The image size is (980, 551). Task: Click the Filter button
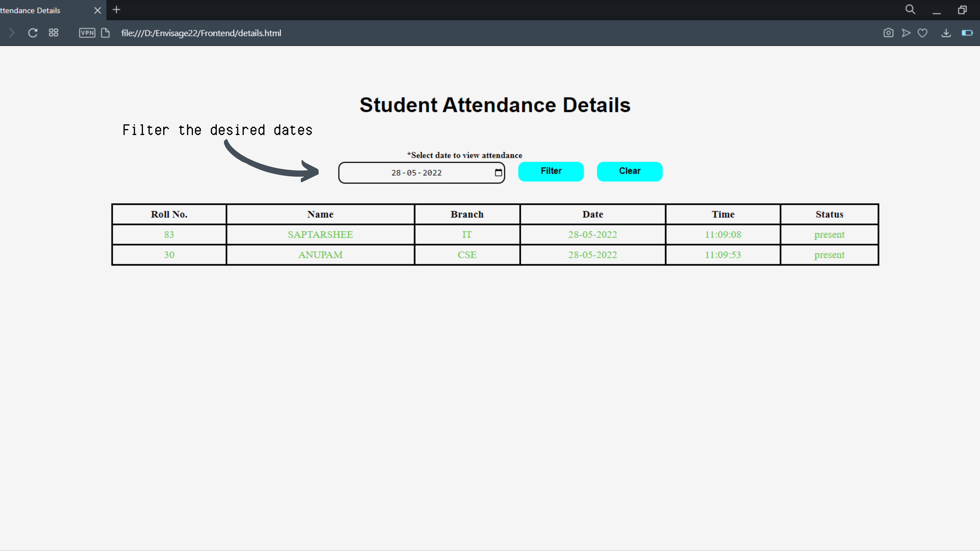point(551,171)
